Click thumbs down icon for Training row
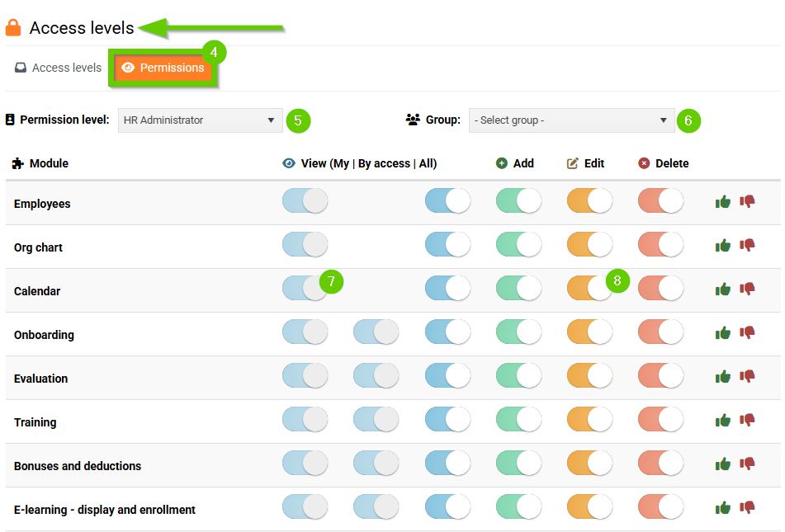This screenshot has height=532, width=785. (x=747, y=420)
